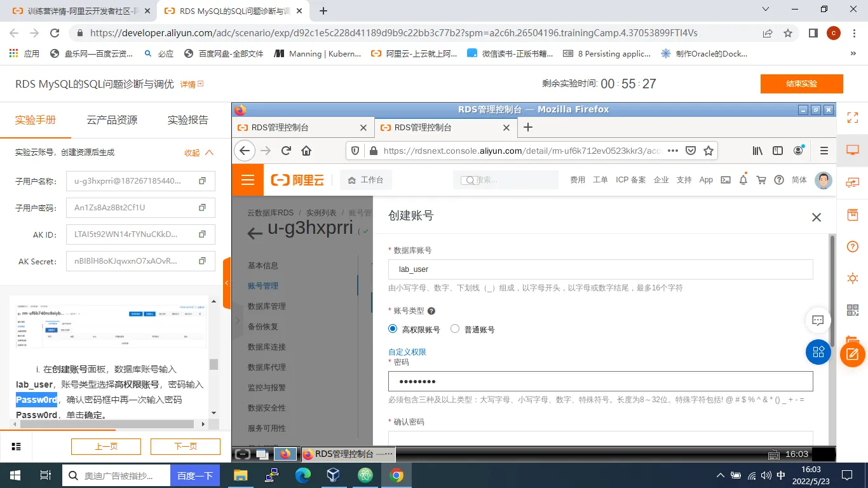868x488 pixels.
Task: Open 数据库连接 in RDS sidebar
Action: click(x=267, y=347)
